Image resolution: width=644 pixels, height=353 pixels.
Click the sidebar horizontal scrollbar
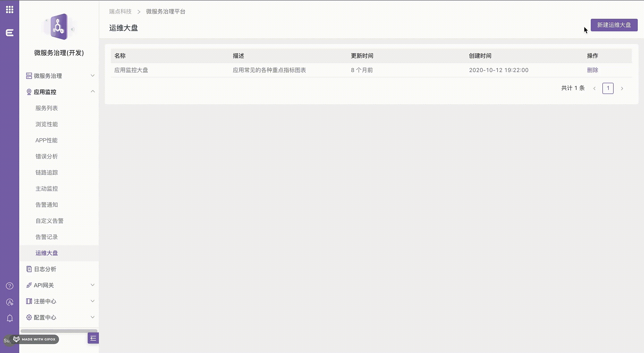coord(59,331)
